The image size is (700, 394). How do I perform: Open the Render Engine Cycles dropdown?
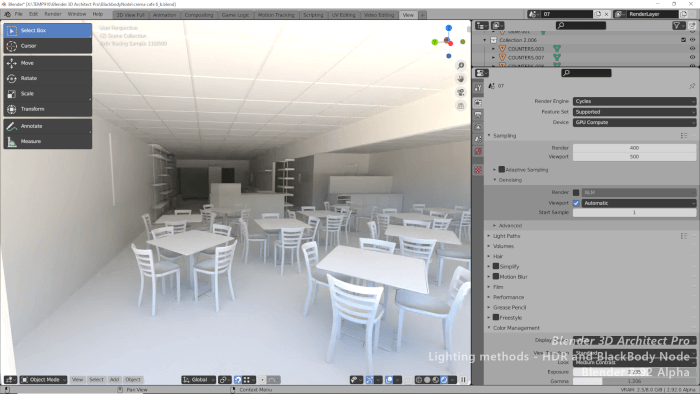[x=634, y=101]
